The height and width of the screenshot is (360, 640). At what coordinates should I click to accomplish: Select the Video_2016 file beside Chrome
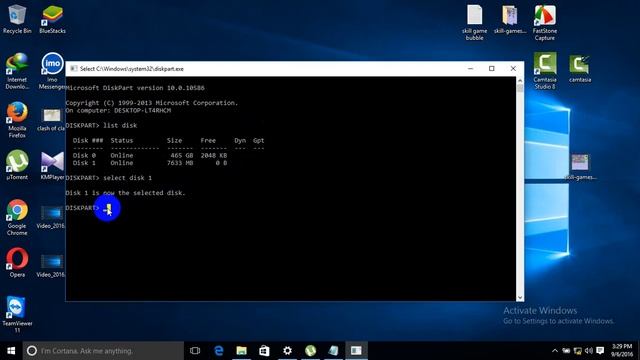pyautogui.click(x=51, y=217)
